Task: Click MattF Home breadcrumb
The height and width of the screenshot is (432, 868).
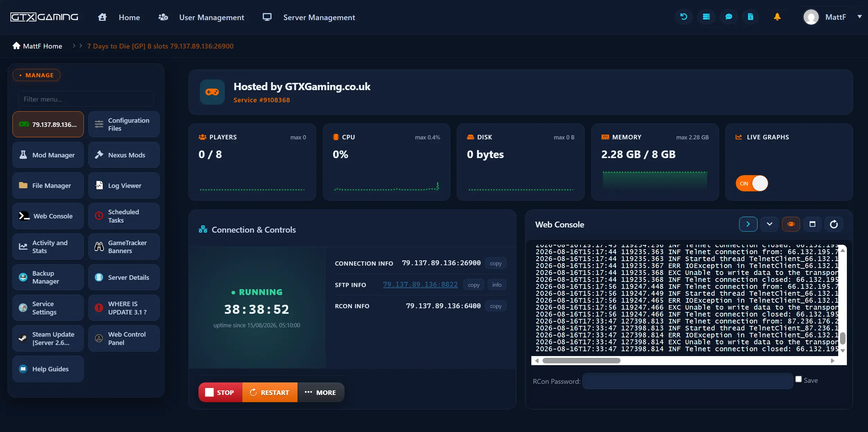Action: 37,46
